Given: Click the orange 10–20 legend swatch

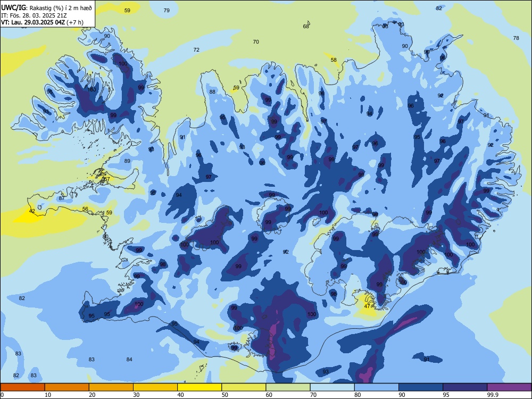Looking at the screenshot, I should click(x=67, y=387).
